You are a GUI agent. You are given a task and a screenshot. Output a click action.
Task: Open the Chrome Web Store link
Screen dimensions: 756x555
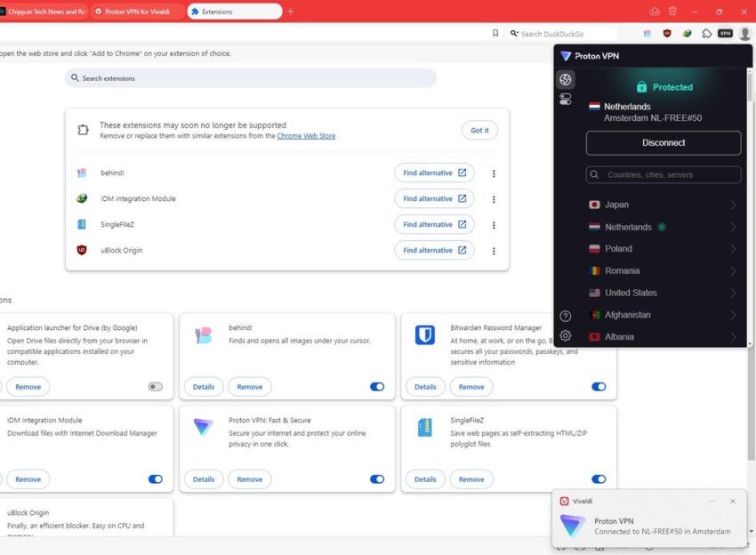click(306, 136)
